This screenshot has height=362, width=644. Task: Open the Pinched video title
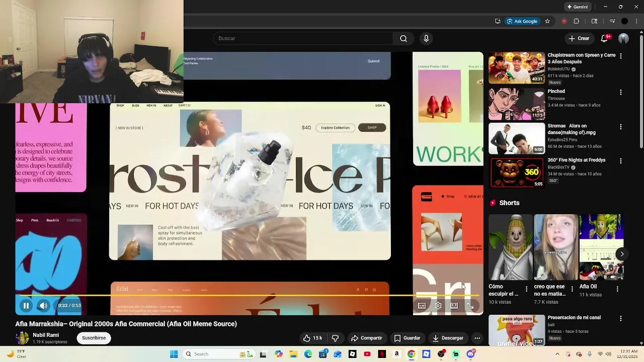(556, 92)
